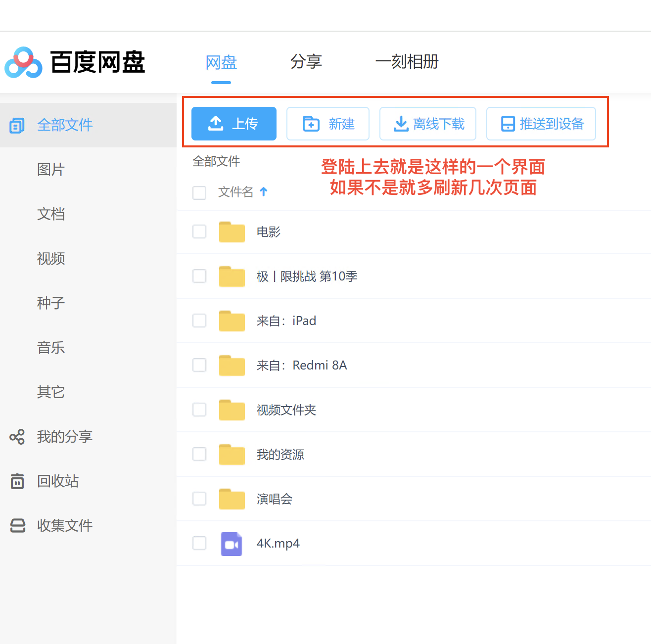Click the 电影 folder icon
The height and width of the screenshot is (644, 651).
click(x=232, y=231)
